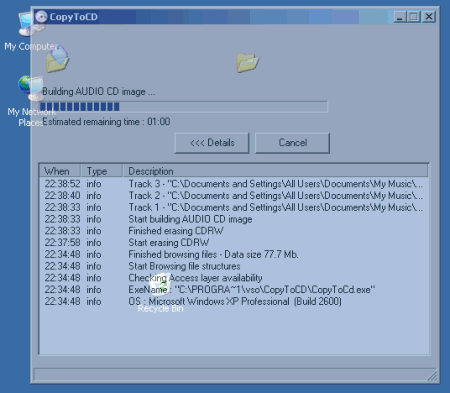The width and height of the screenshot is (450, 393).
Task: Sort log by the Description column header
Action: [275, 171]
